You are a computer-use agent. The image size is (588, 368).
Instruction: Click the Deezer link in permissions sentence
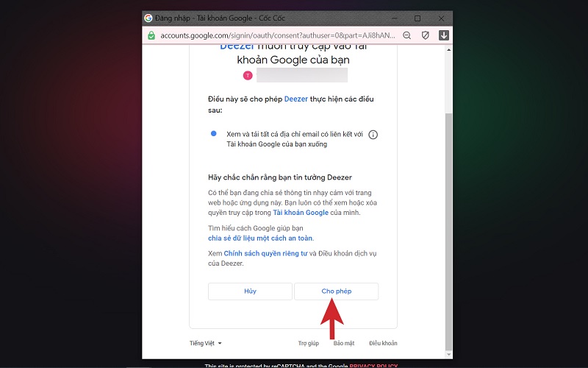(x=296, y=99)
